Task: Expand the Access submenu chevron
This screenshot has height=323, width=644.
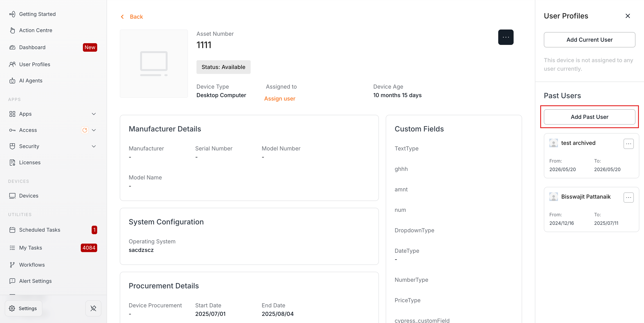Action: pyautogui.click(x=94, y=130)
